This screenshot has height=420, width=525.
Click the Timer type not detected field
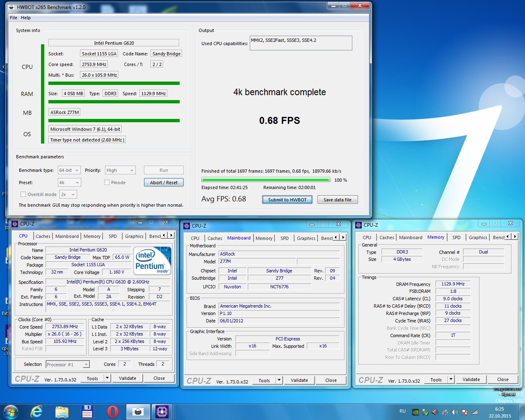87,140
